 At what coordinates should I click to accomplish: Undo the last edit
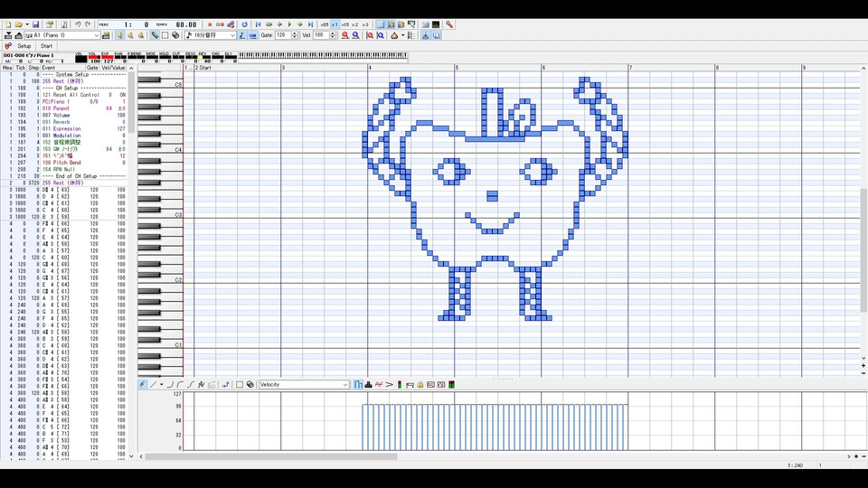(x=78, y=24)
